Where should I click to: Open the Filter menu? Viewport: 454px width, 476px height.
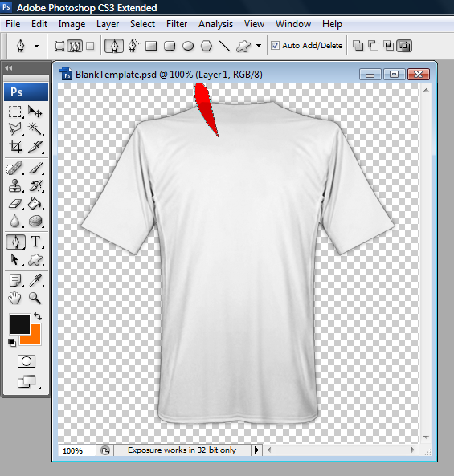[x=177, y=24]
